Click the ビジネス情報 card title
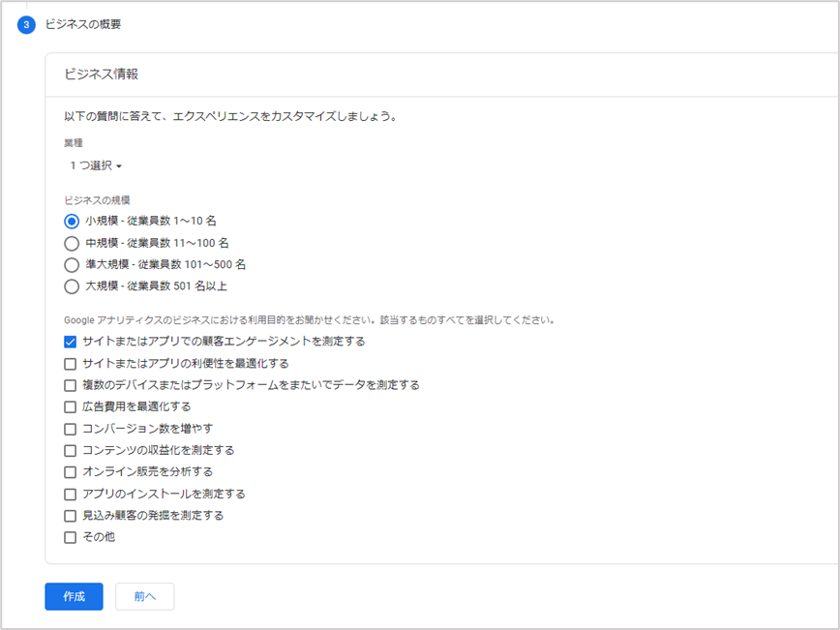The image size is (840, 630). click(x=102, y=74)
